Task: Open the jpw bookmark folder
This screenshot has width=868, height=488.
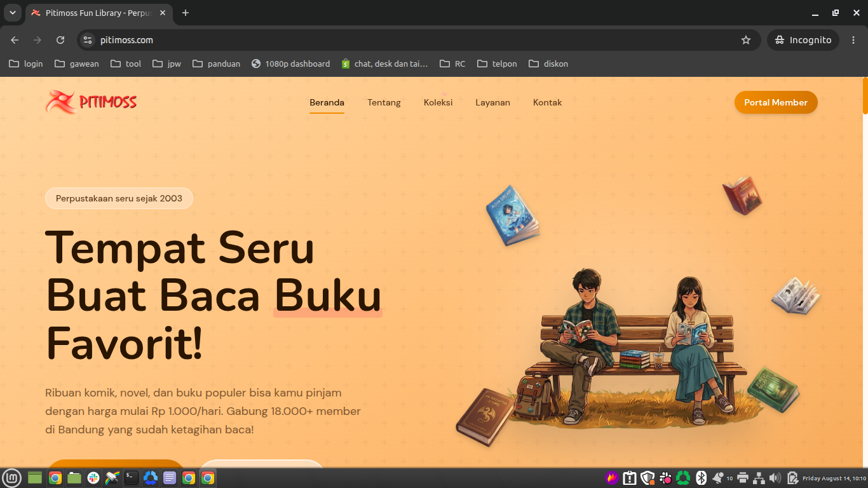Action: (167, 64)
